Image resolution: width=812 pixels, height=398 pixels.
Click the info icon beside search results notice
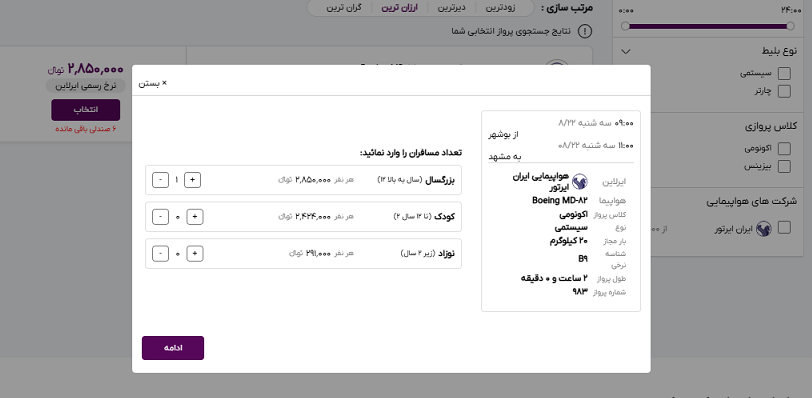pos(584,31)
